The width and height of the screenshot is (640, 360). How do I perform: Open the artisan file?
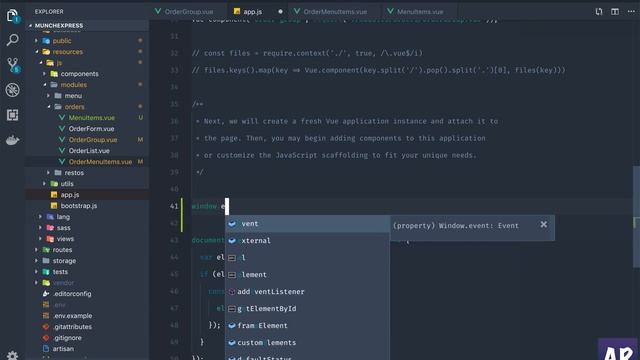pos(87,349)
